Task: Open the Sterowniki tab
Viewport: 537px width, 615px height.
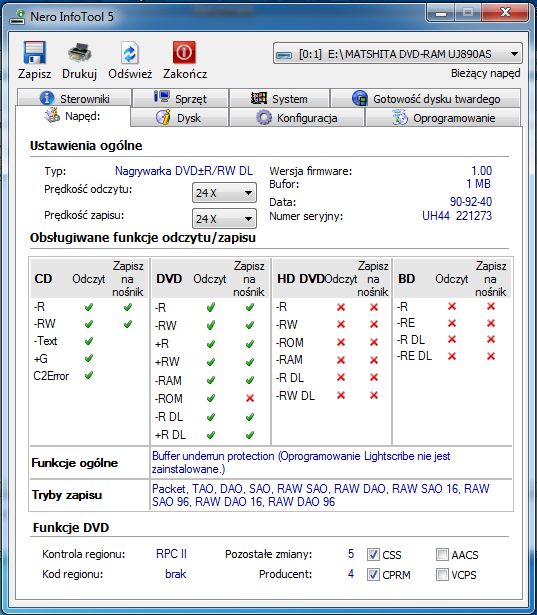Action: tap(74, 98)
